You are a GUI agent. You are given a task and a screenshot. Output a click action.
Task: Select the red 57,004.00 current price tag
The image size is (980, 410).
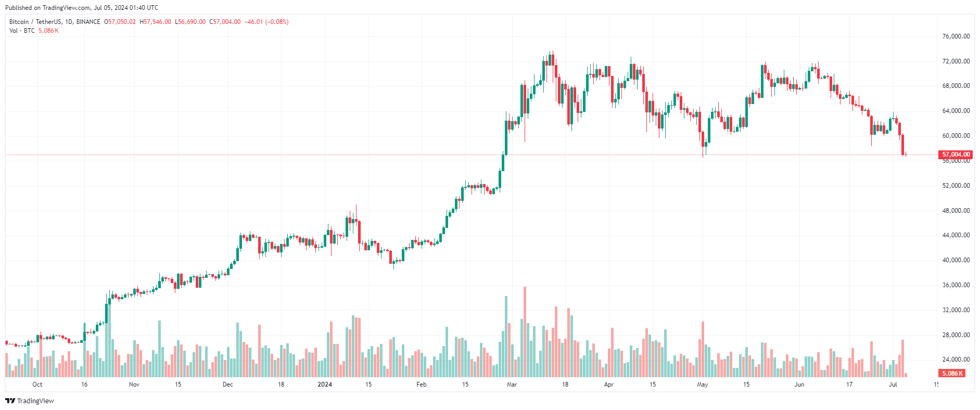pos(956,155)
